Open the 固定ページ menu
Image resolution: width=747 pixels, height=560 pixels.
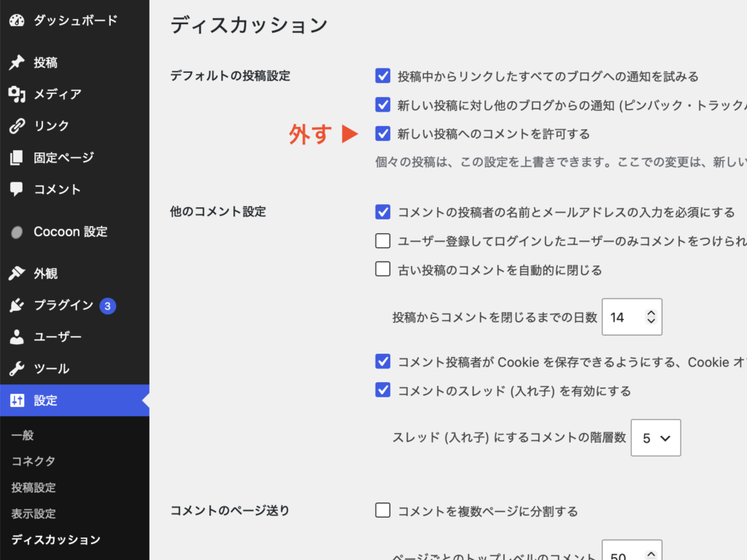coord(74,157)
